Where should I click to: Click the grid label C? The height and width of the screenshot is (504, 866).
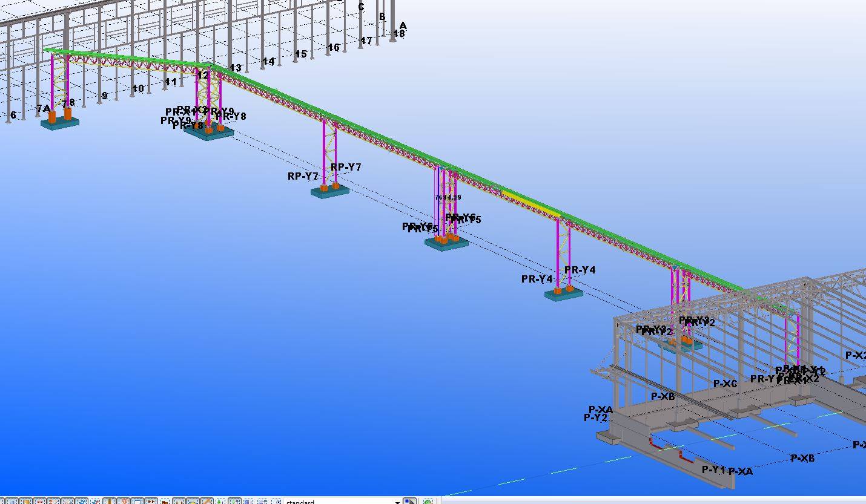click(362, 7)
